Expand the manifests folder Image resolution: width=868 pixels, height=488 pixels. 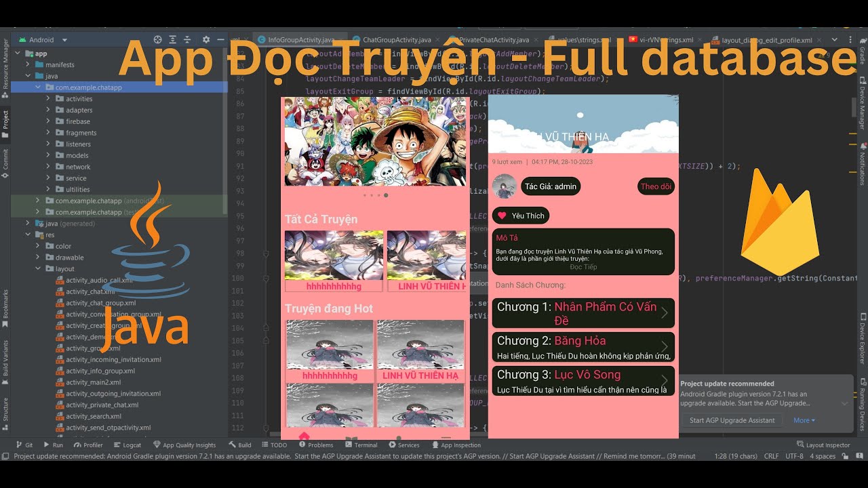click(x=28, y=65)
